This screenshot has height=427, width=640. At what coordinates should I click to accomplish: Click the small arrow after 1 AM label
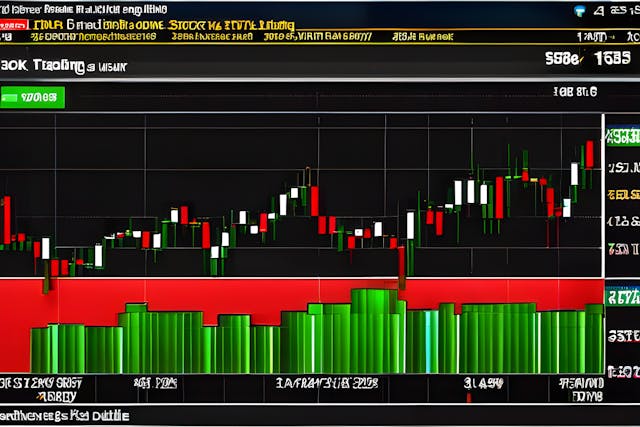611,37
